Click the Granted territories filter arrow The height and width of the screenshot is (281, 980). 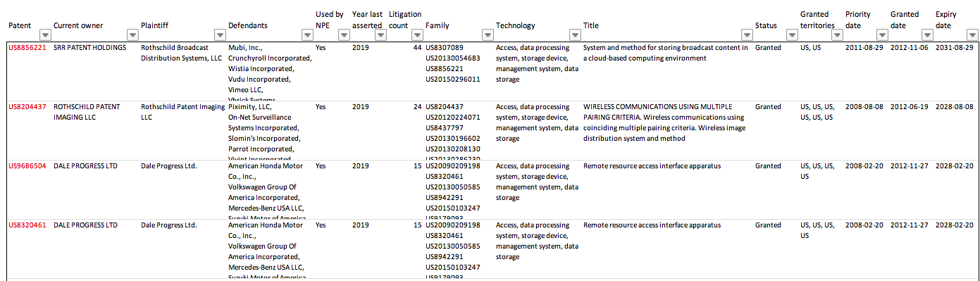click(x=837, y=35)
